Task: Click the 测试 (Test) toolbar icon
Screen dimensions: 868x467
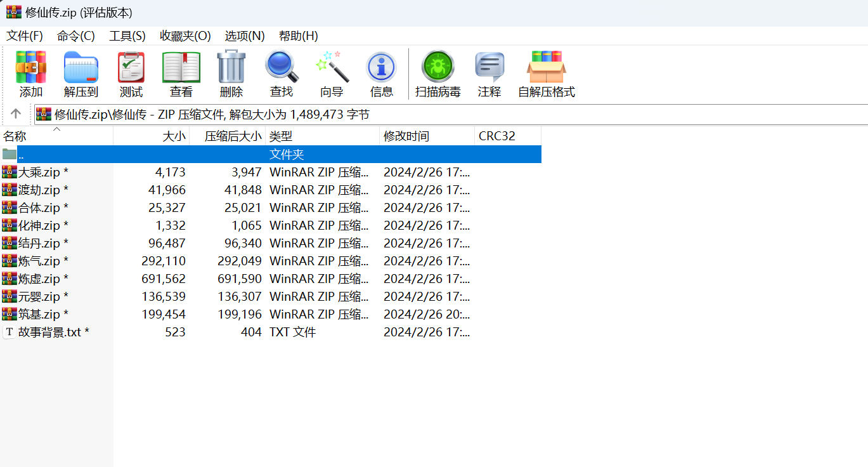Action: click(x=131, y=67)
